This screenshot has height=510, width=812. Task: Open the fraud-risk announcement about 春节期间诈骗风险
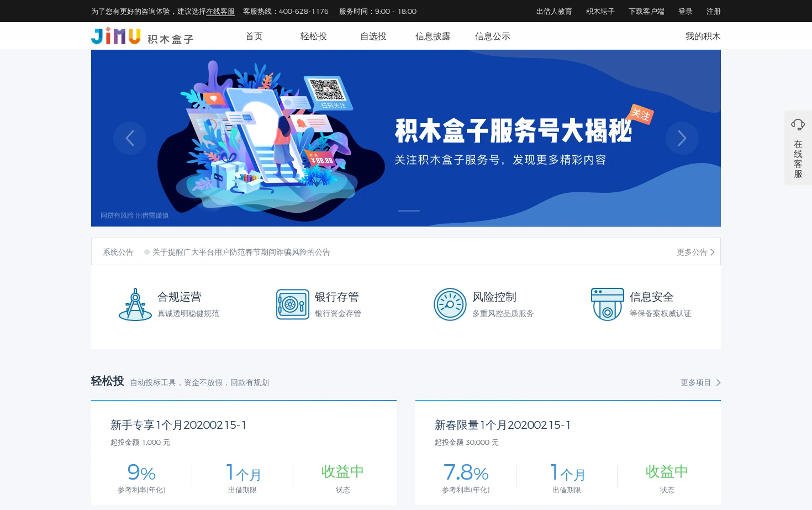click(241, 252)
